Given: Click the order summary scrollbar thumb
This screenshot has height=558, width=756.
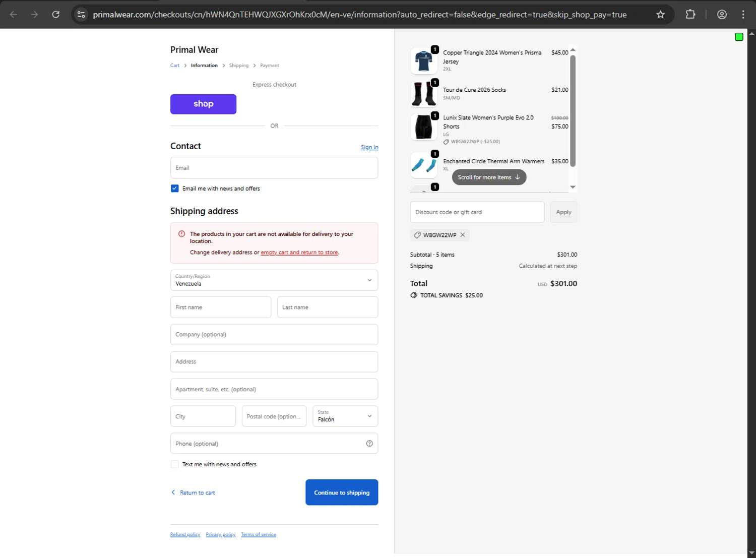Looking at the screenshot, I should pos(573,110).
